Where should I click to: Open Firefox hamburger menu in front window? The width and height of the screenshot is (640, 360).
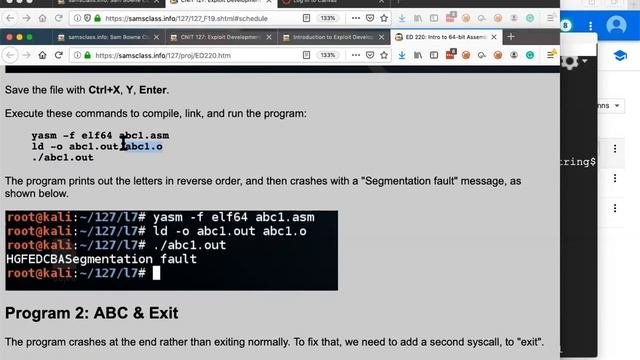click(x=550, y=55)
